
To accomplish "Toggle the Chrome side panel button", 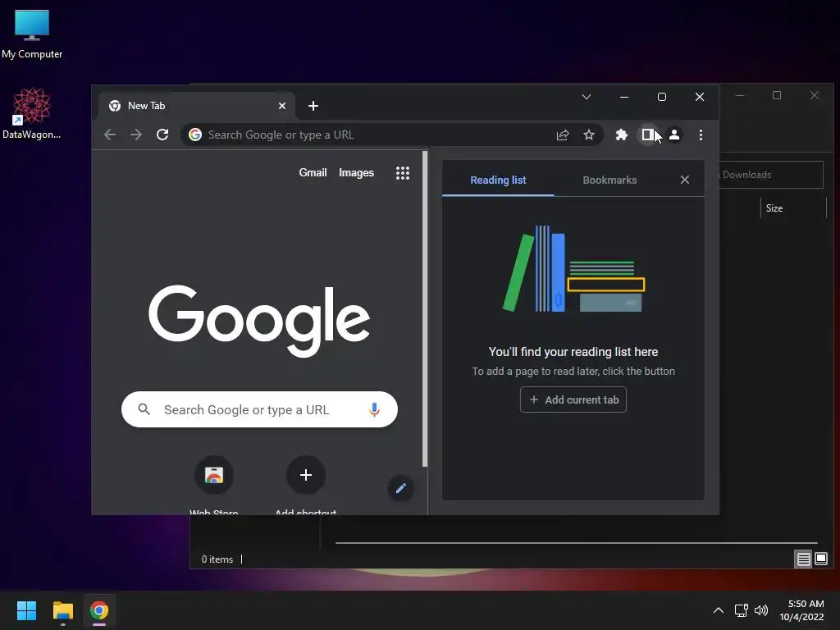I will click(x=648, y=135).
